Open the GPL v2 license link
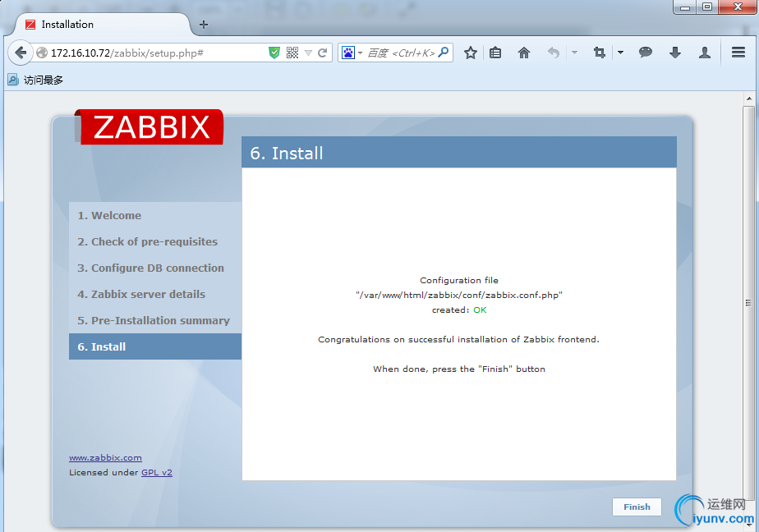Screen dimensions: 759x532 point(157,472)
